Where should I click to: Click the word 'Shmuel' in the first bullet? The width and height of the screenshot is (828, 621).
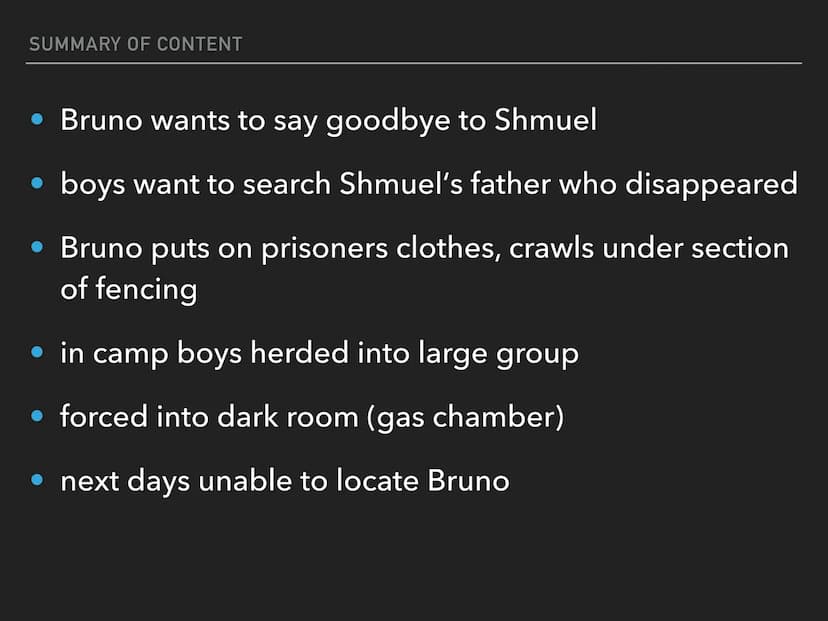[546, 120]
